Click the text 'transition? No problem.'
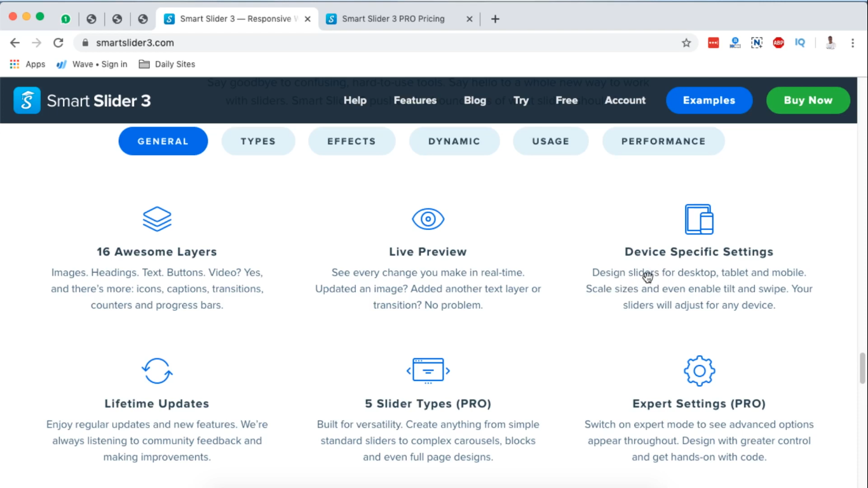 pyautogui.click(x=428, y=305)
